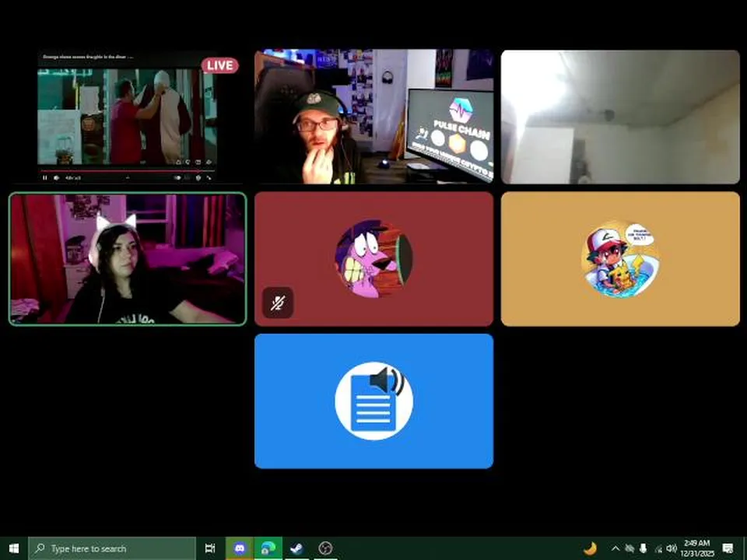Open the network status tray icon

point(658,549)
